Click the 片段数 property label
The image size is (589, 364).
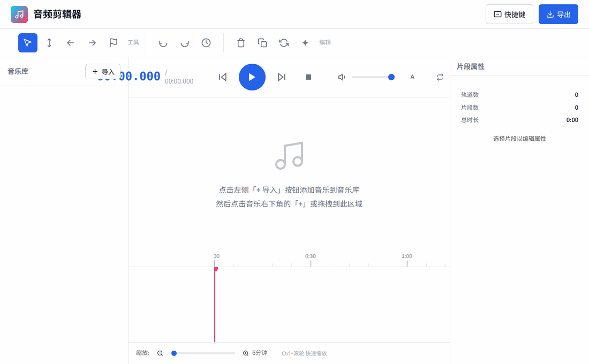click(470, 108)
